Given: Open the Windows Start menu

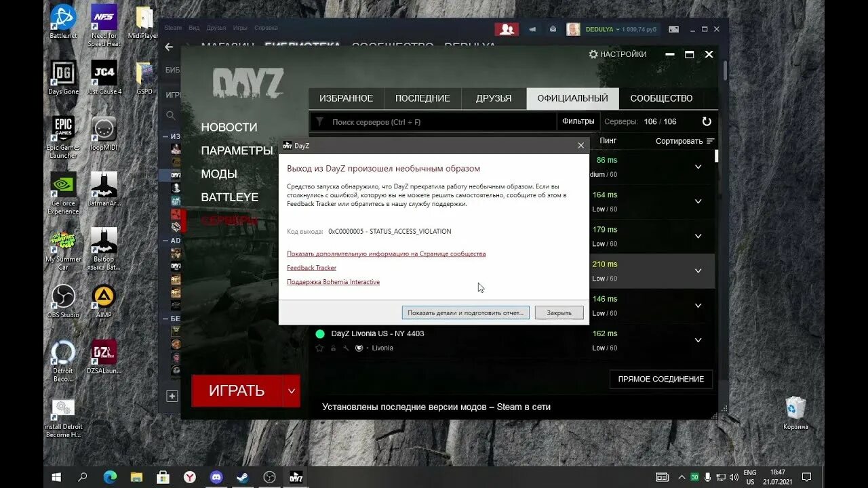Looking at the screenshot, I should (x=57, y=476).
